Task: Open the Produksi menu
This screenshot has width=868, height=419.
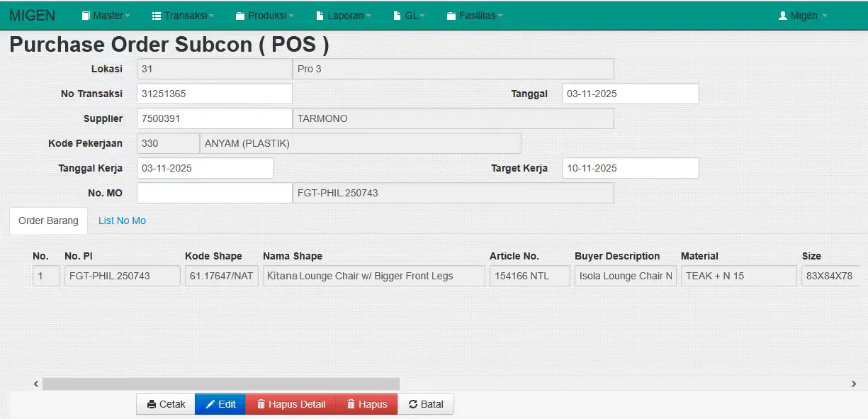Action: point(264,16)
